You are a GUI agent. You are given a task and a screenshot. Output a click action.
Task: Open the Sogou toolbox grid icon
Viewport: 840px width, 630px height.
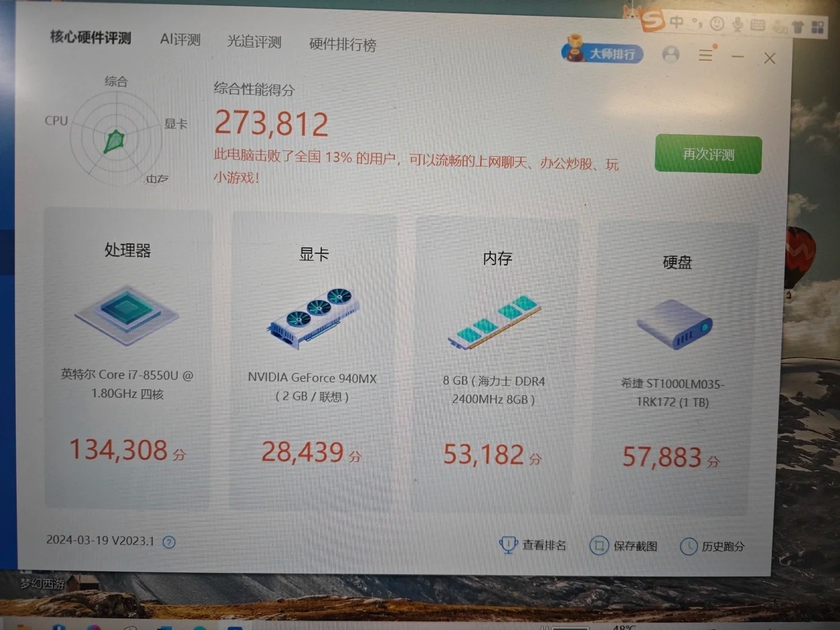coord(817,27)
